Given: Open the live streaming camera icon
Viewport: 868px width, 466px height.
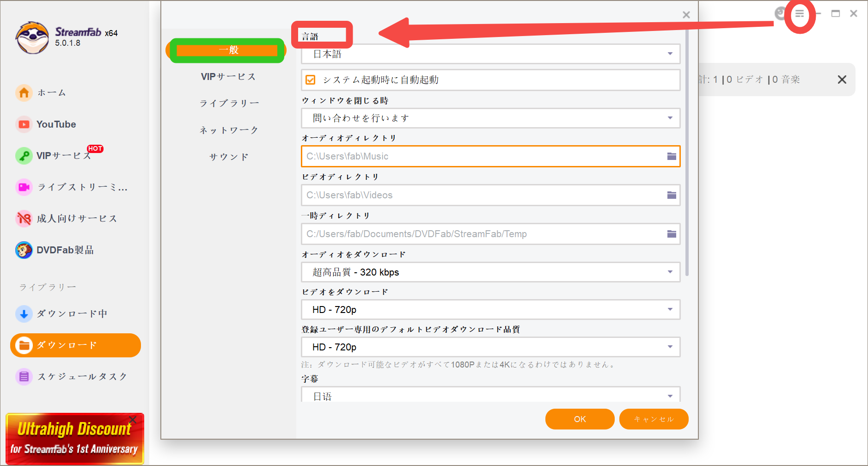Looking at the screenshot, I should [x=24, y=187].
